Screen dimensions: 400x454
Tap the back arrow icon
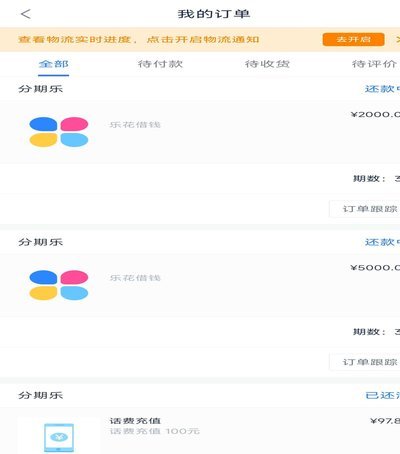click(26, 14)
